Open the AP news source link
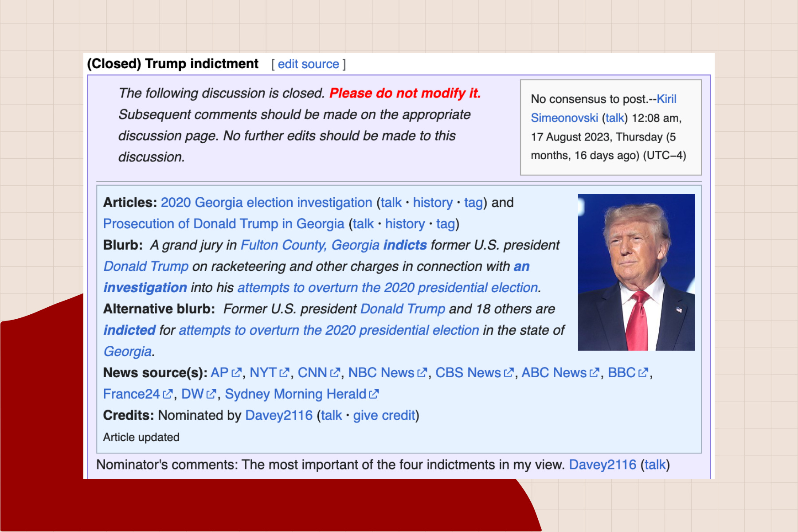 point(219,373)
